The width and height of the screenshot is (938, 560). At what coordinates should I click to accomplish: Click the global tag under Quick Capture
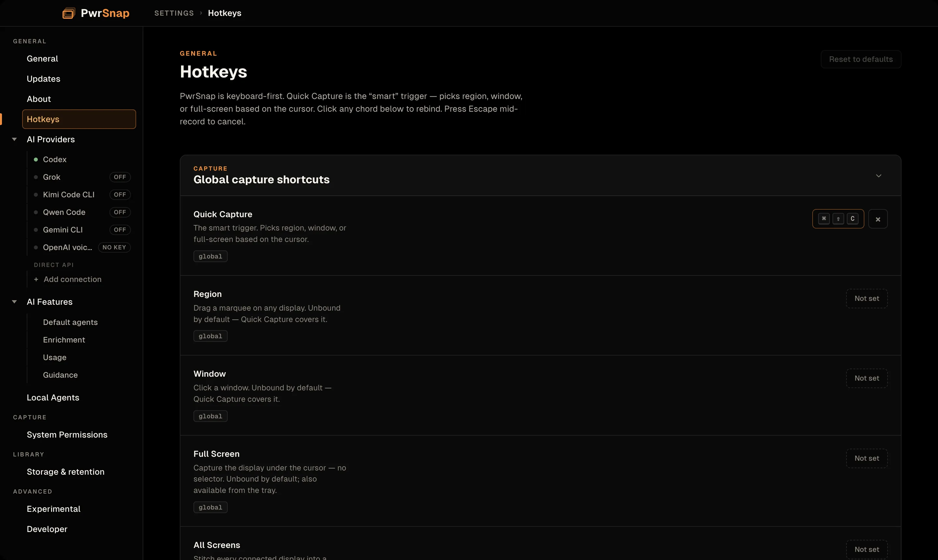point(210,256)
